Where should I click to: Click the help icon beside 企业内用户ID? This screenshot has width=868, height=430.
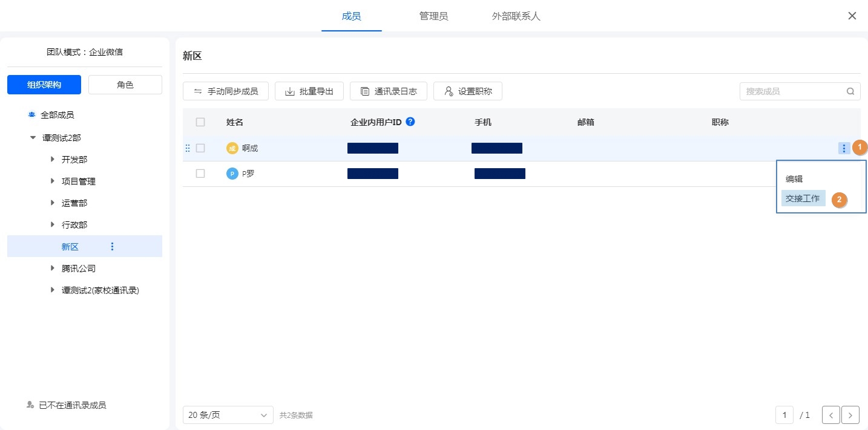(410, 122)
